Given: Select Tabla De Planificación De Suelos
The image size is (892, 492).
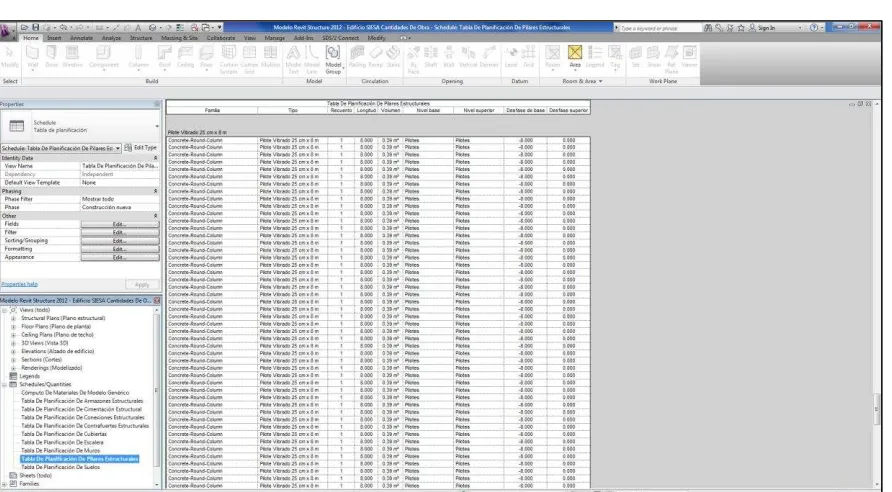Looking at the screenshot, I should 60,467.
